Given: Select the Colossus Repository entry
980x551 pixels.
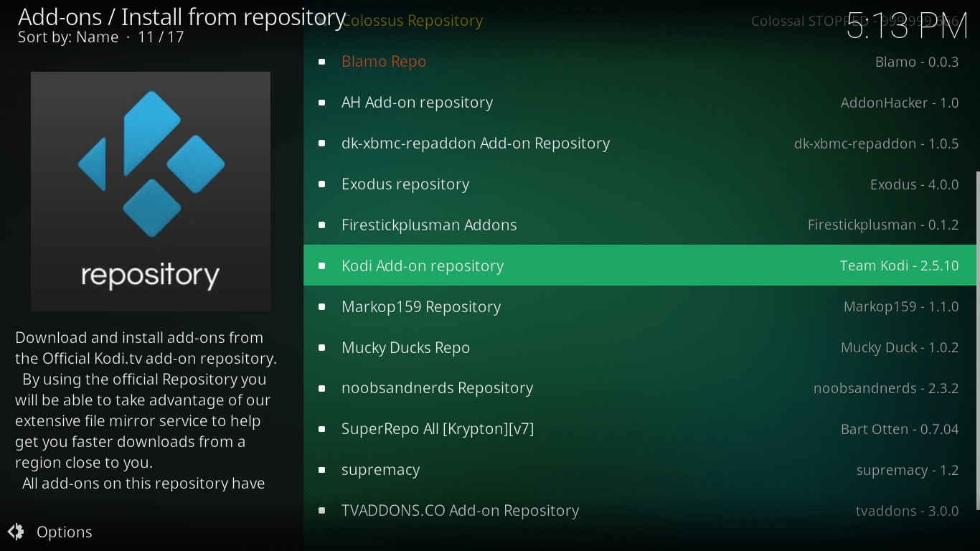Looking at the screenshot, I should pos(640,21).
